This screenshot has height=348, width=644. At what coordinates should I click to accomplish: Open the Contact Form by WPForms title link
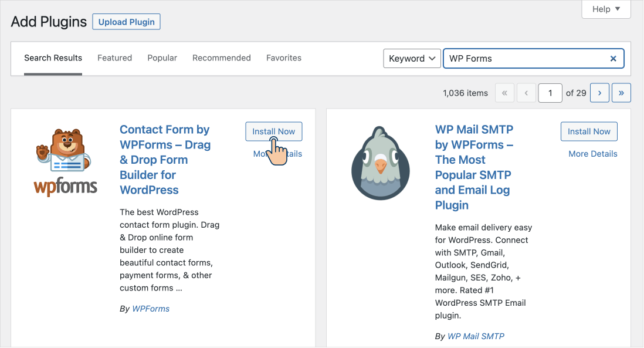(165, 160)
